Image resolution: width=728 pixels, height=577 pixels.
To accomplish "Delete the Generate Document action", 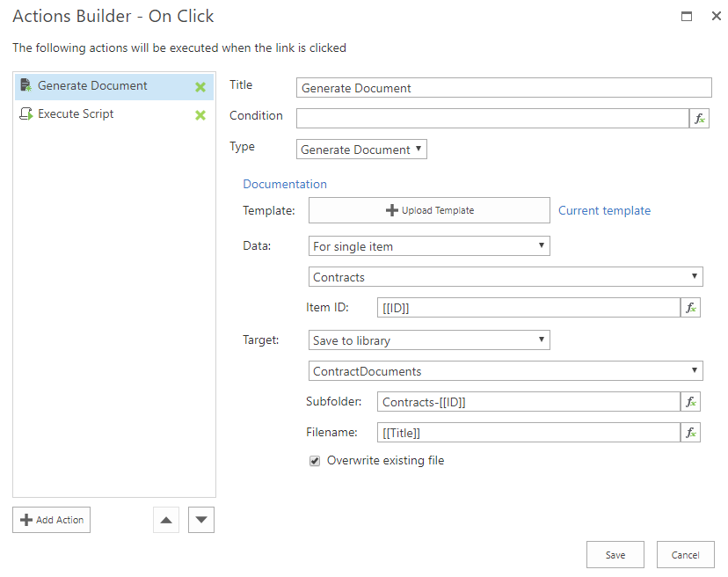I will pyautogui.click(x=200, y=87).
